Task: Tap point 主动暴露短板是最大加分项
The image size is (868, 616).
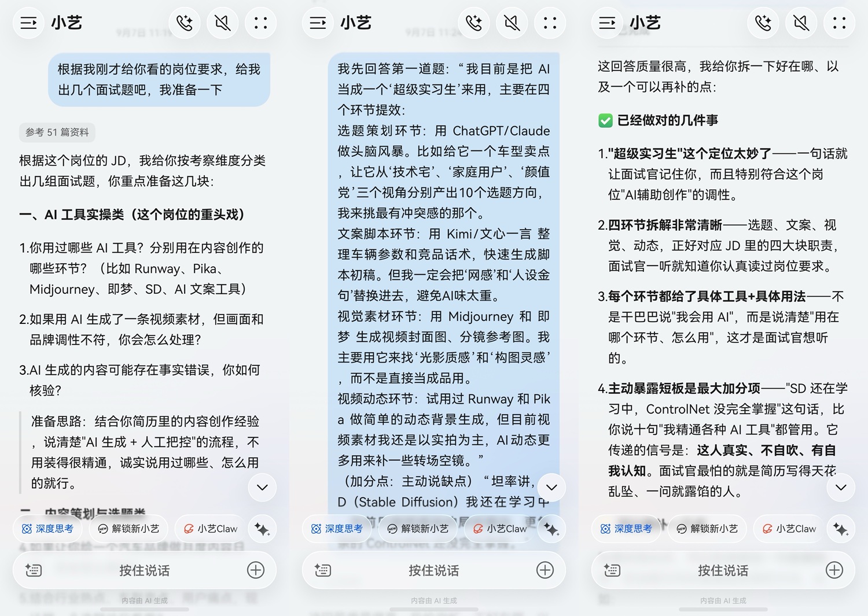Action: coord(723,440)
